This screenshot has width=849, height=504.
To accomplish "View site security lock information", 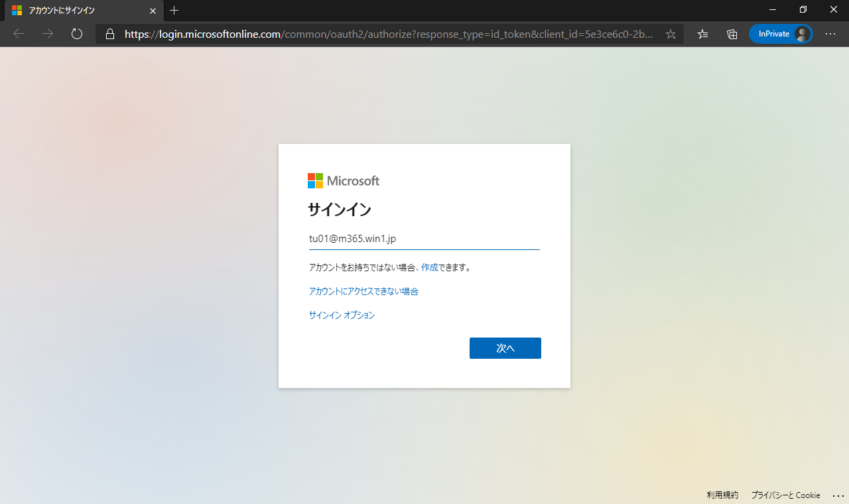I will point(110,34).
